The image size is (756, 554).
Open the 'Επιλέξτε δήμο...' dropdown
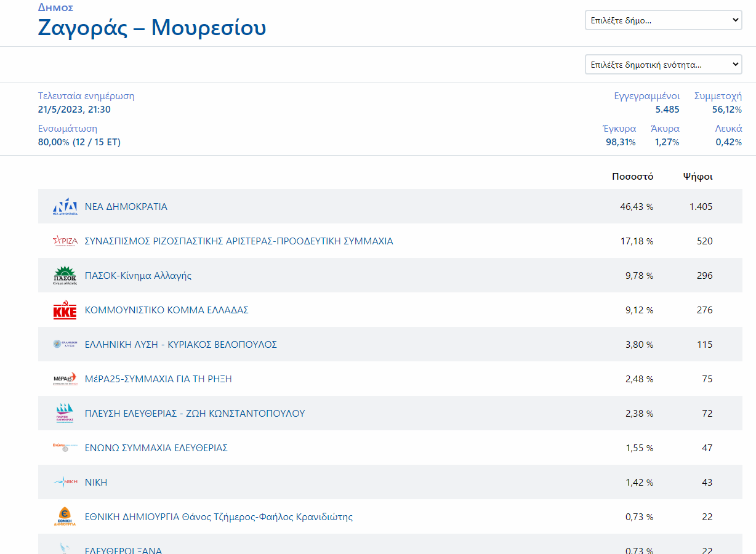[x=663, y=20]
